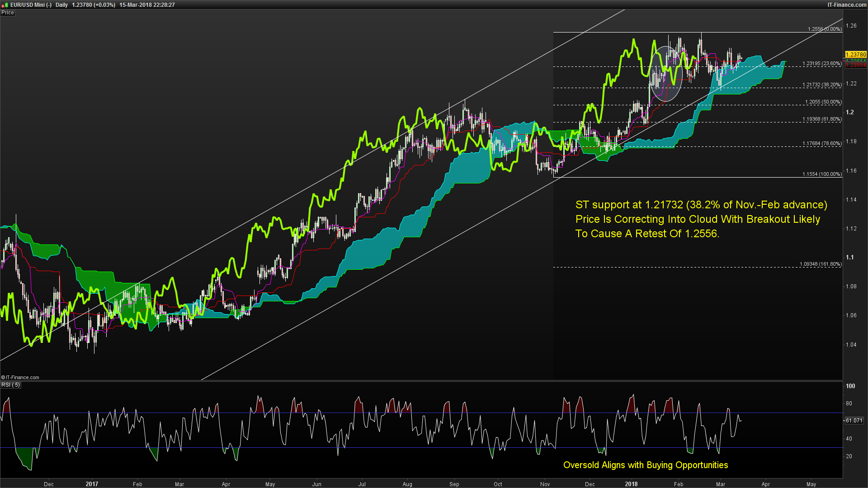This screenshot has width=868, height=488.
Task: Click the red 1.23554 price tag
Action: pyautogui.click(x=856, y=65)
